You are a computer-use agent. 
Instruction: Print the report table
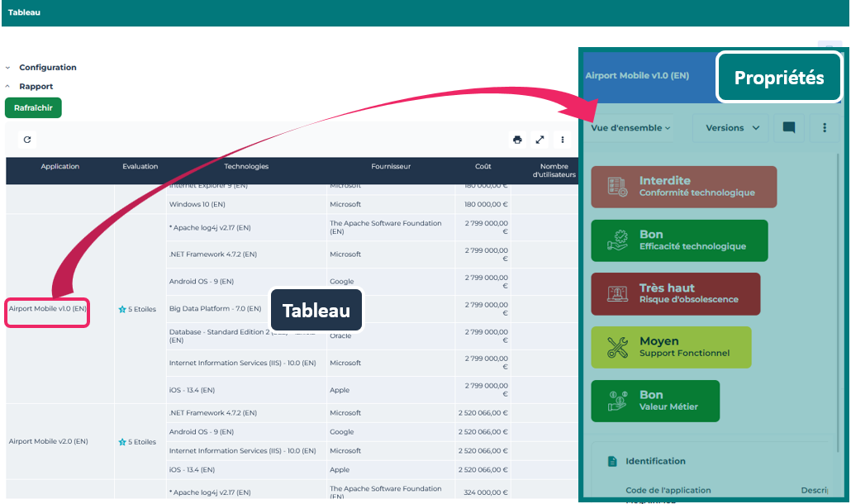click(x=517, y=140)
